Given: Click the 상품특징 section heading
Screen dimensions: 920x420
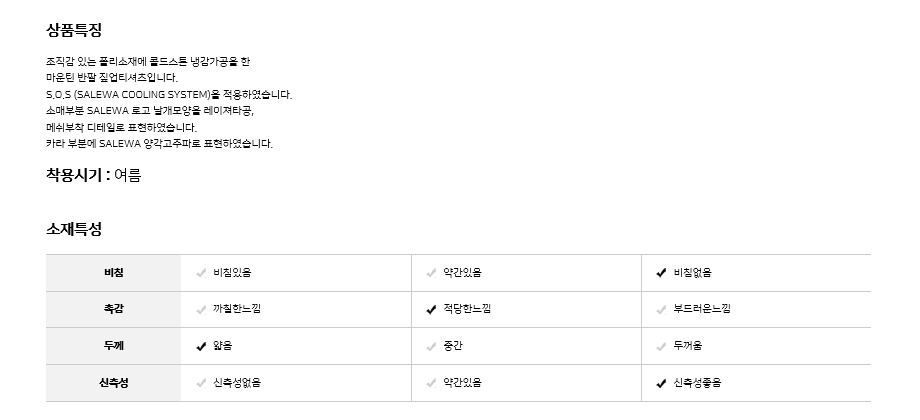Looking at the screenshot, I should pos(74,31).
